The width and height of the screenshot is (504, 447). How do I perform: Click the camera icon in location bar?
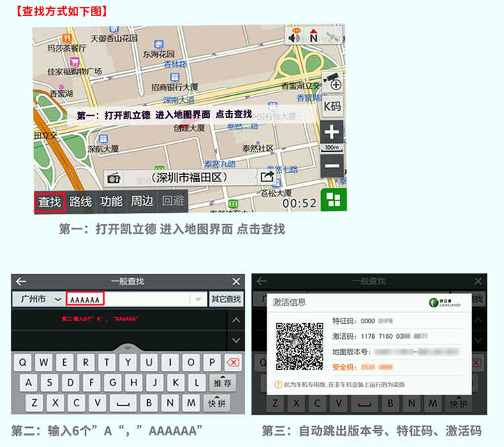[x=114, y=178]
